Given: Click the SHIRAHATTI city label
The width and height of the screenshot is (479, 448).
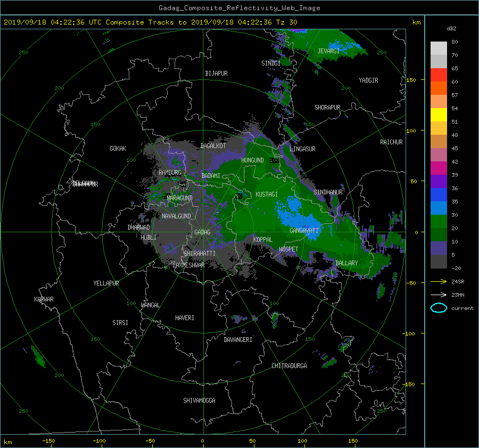Looking at the screenshot, I should click(x=200, y=254).
